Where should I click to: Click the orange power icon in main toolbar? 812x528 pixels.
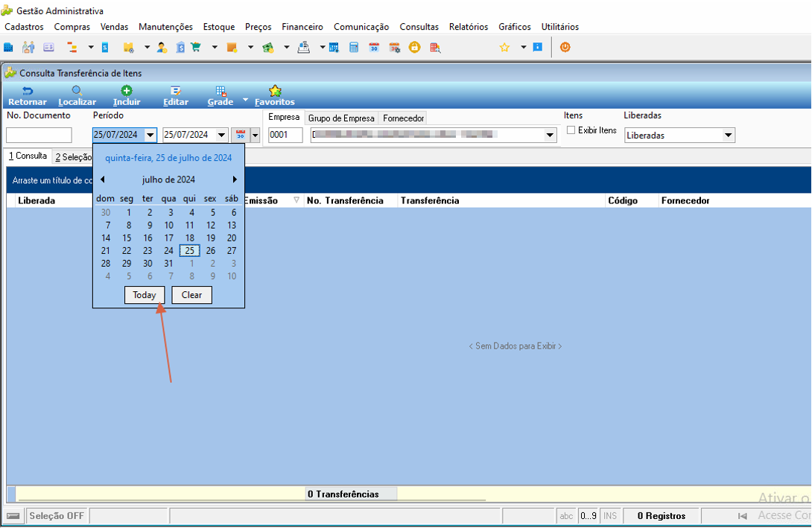point(565,47)
